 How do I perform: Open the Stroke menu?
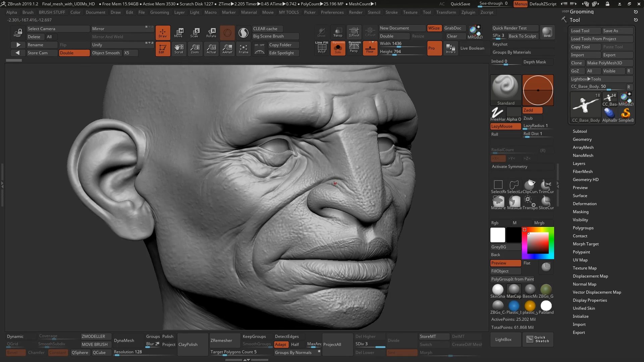point(391,12)
